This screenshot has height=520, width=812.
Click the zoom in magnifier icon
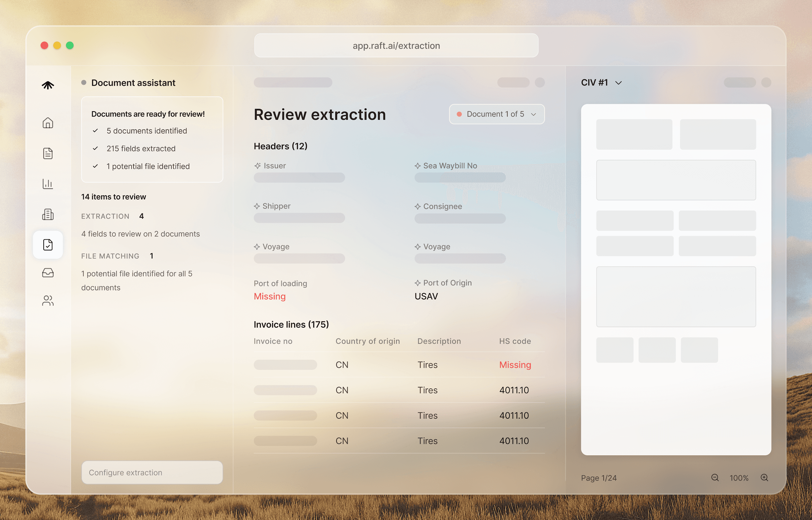(x=765, y=477)
